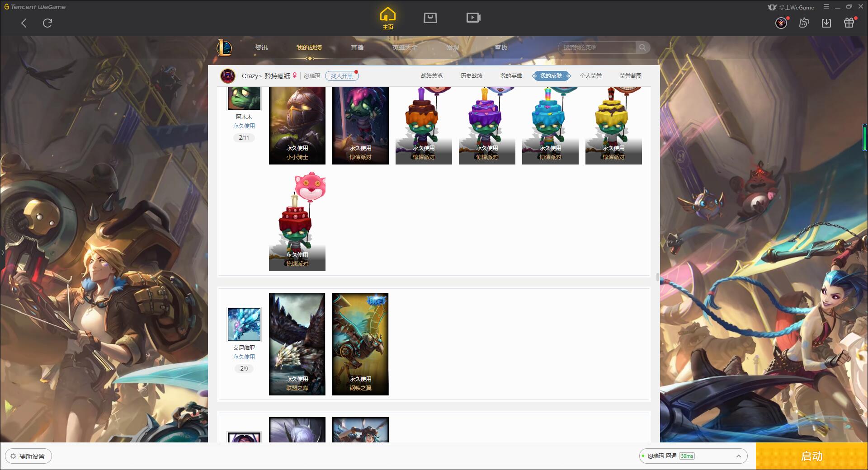This screenshot has width=868, height=470.
Task: Click the 启动 launch button
Action: 812,456
